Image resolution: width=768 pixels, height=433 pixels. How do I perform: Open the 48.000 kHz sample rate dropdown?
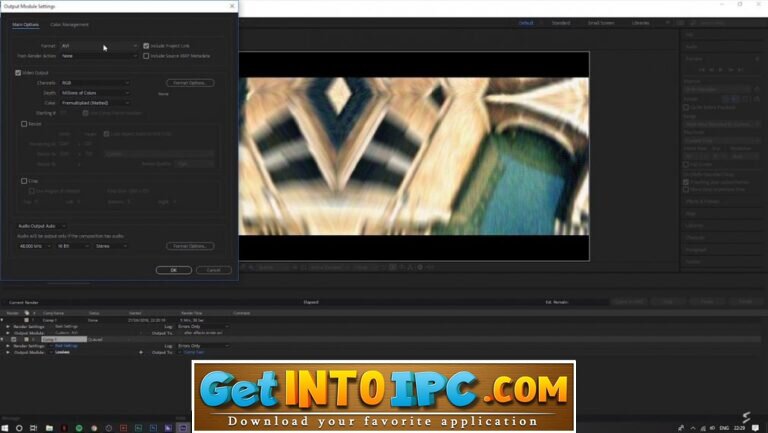34,246
